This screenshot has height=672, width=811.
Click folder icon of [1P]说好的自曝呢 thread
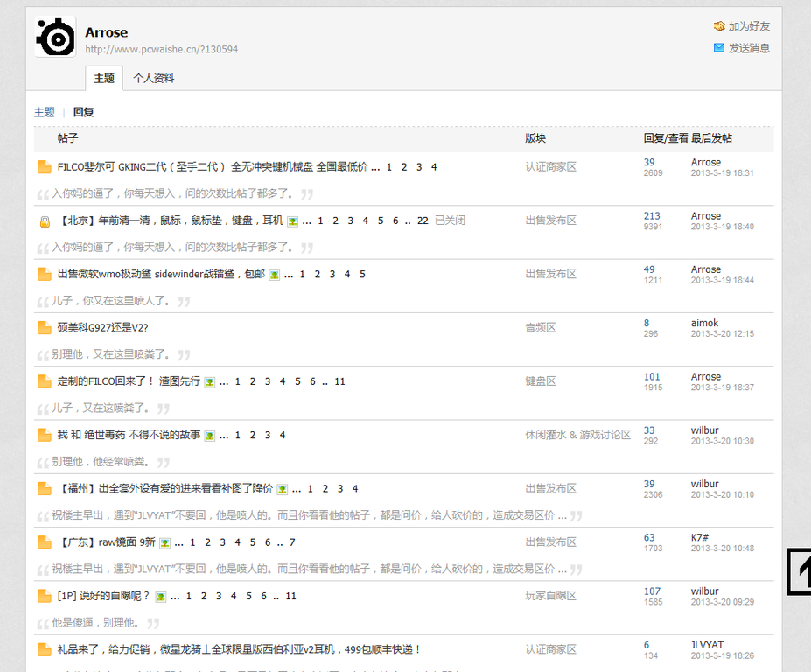point(45,596)
